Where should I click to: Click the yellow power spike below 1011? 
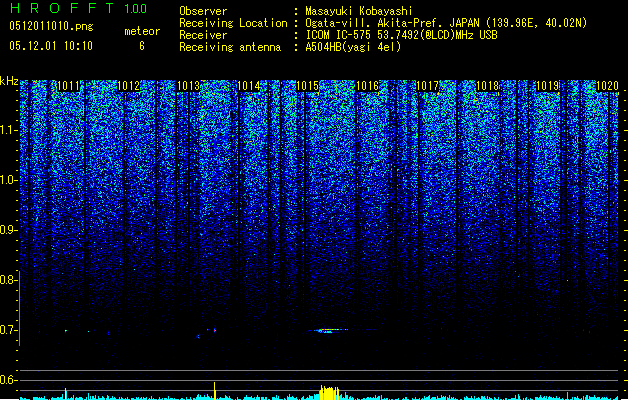pyautogui.click(x=65, y=394)
